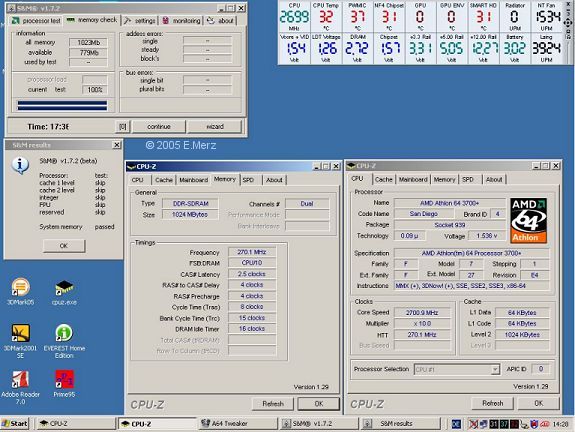
Task: Select the first CPU-Z taskbar item
Action: [76, 424]
